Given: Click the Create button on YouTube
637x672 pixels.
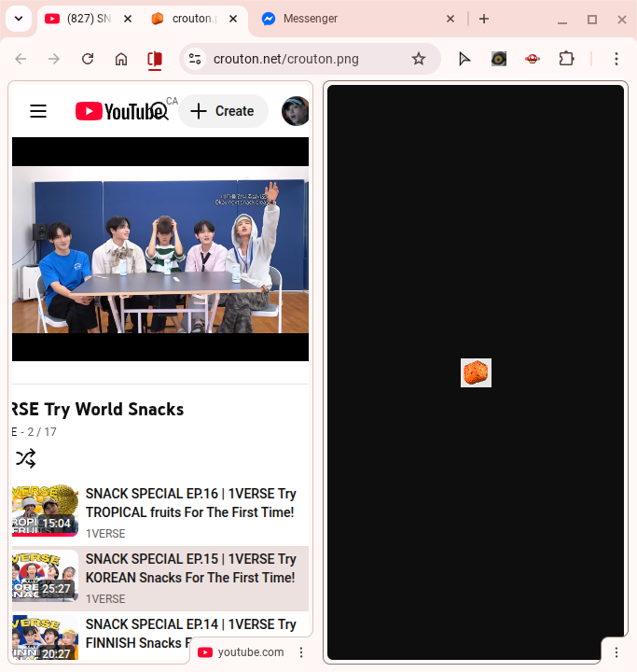Looking at the screenshot, I should (223, 111).
